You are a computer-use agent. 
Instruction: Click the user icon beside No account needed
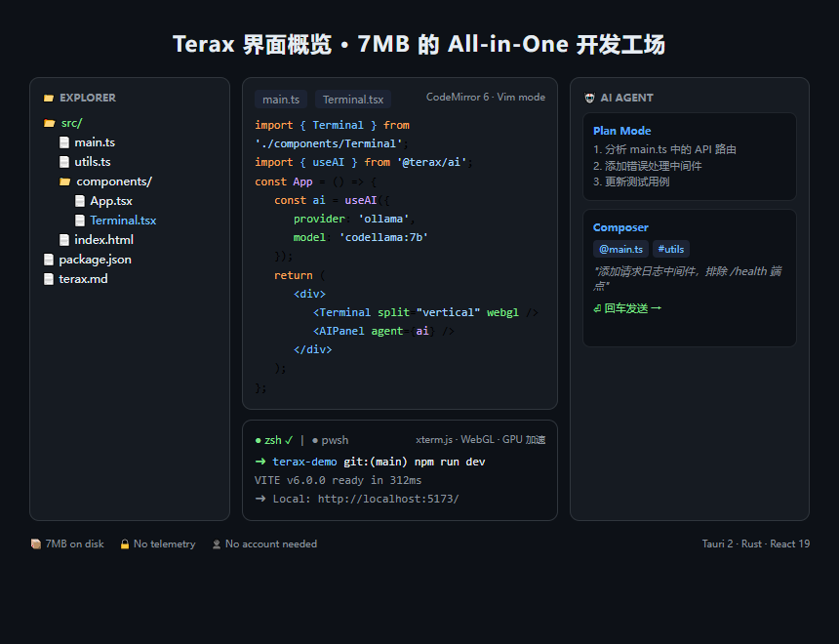(217, 543)
